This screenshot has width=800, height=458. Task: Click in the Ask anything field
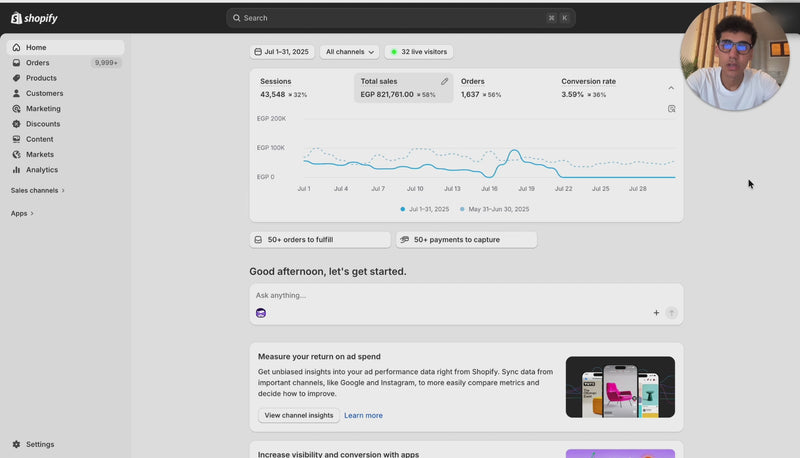click(x=450, y=295)
